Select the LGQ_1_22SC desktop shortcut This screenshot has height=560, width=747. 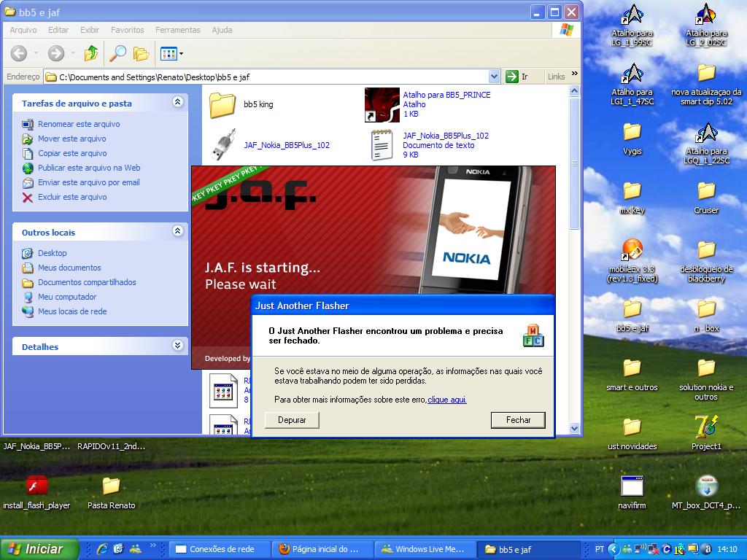pyautogui.click(x=706, y=144)
